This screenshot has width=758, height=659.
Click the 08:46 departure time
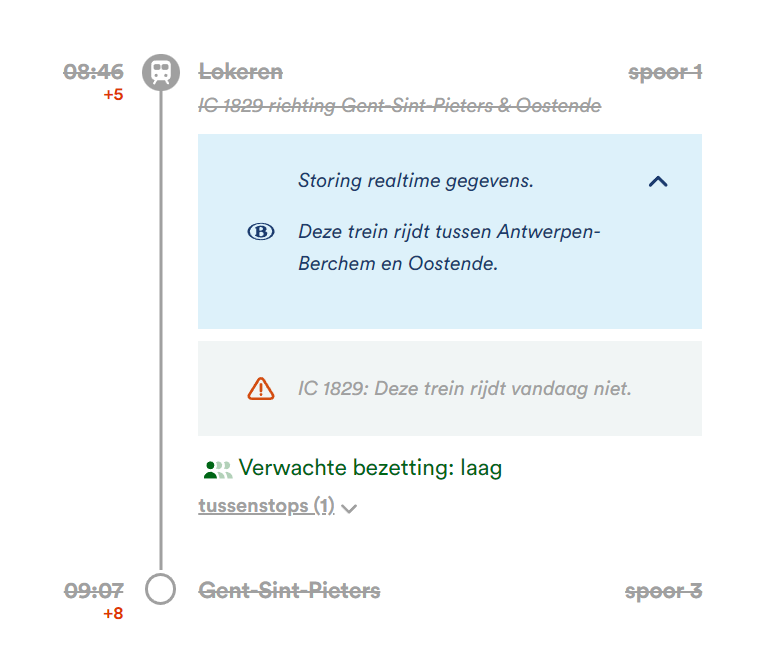[x=94, y=72]
